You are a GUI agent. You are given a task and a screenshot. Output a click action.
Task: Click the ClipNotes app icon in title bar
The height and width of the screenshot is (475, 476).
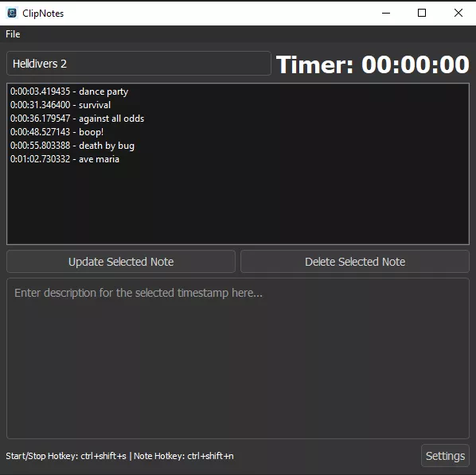pos(12,13)
